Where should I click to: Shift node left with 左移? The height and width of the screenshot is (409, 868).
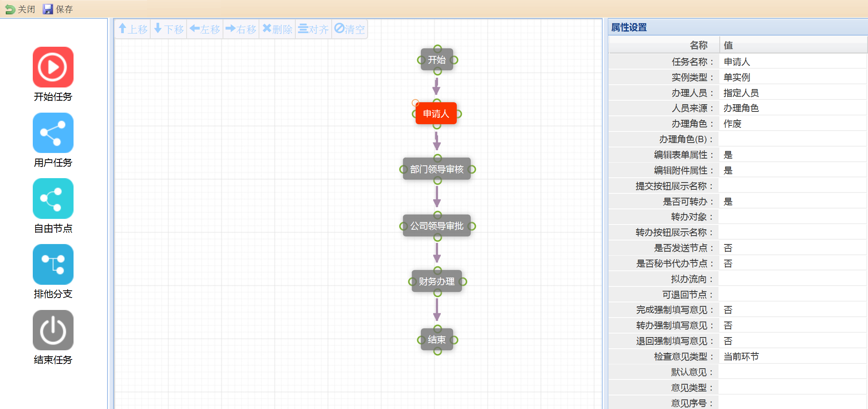(x=205, y=29)
